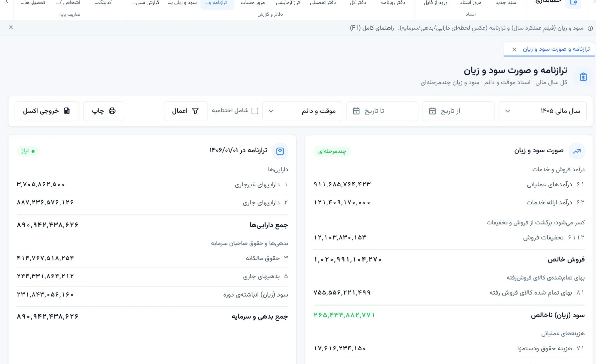
Task: Select the بدهیهای جاری row
Action: coord(152,277)
